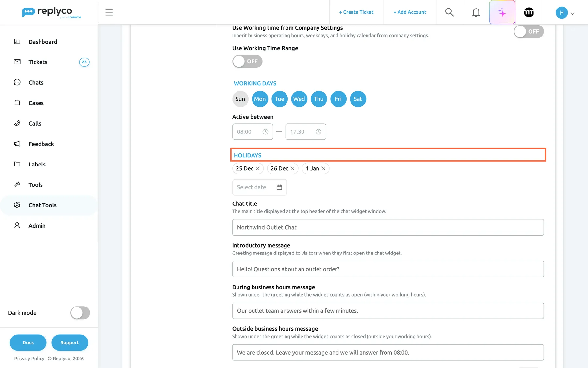Open the Privacy Policy link
588x368 pixels.
tap(29, 359)
